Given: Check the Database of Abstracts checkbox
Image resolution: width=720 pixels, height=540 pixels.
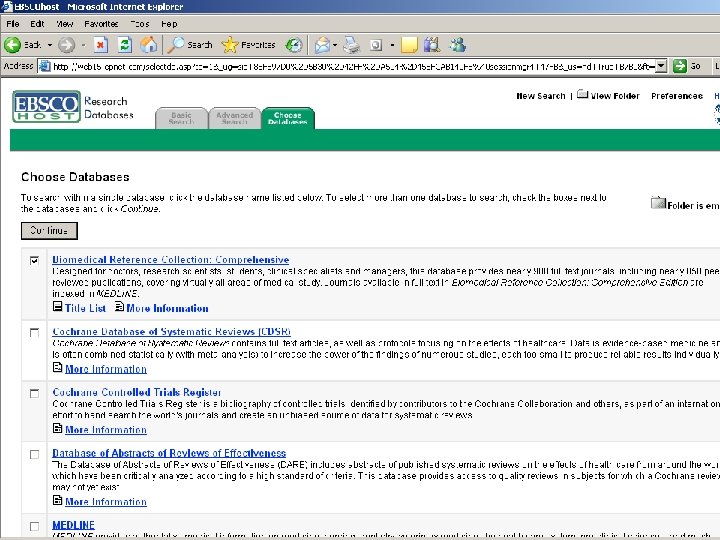Looking at the screenshot, I should click(x=34, y=454).
